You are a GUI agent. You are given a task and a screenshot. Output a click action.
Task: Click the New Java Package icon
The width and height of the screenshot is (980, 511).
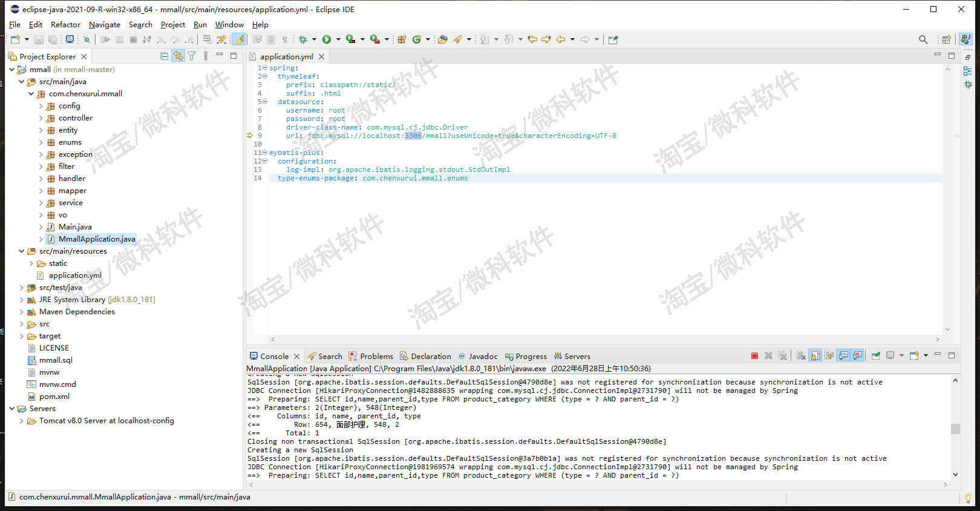[401, 39]
